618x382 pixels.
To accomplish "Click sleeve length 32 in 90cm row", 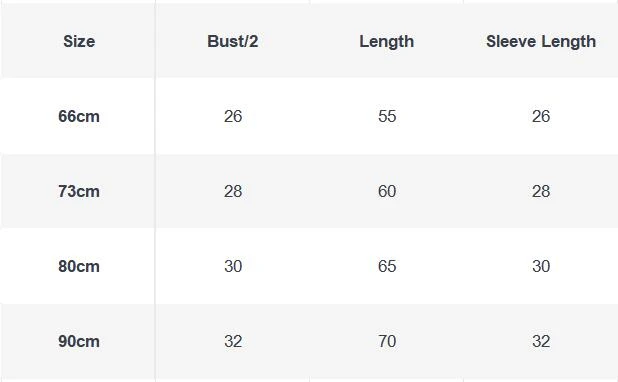I will (541, 341).
